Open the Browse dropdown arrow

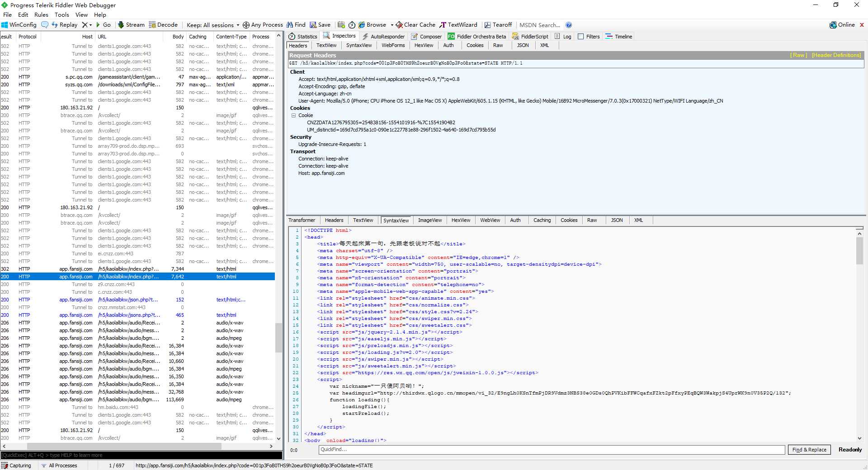click(392, 25)
